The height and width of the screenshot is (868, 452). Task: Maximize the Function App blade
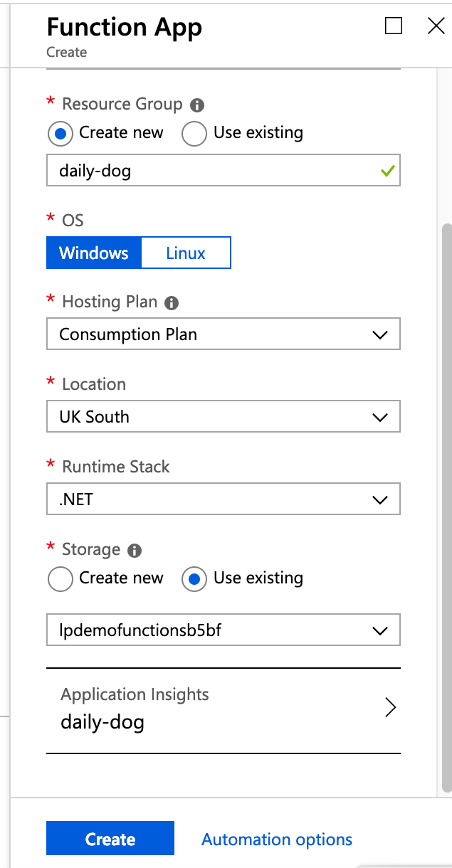point(394,26)
